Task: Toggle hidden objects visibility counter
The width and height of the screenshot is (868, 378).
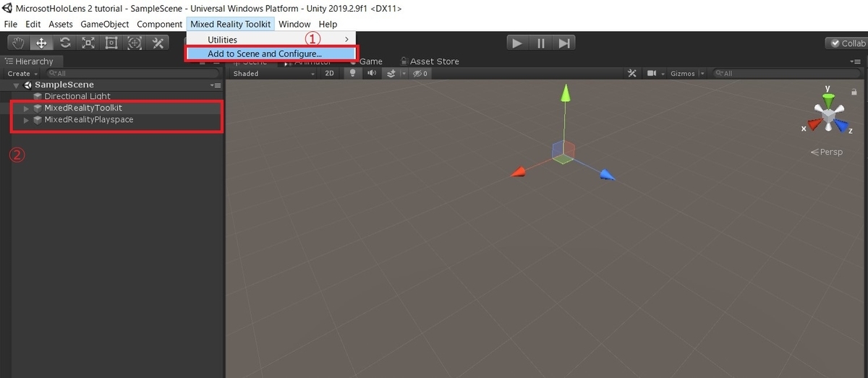Action: [420, 74]
